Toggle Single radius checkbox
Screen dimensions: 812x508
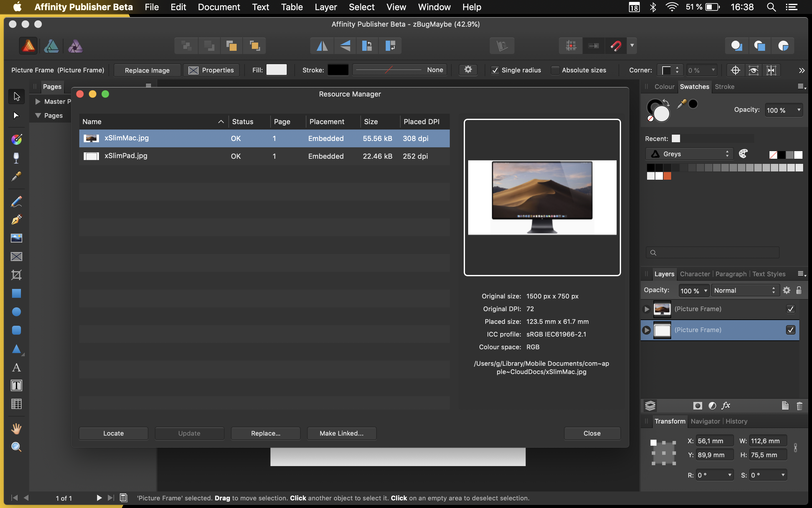click(495, 70)
